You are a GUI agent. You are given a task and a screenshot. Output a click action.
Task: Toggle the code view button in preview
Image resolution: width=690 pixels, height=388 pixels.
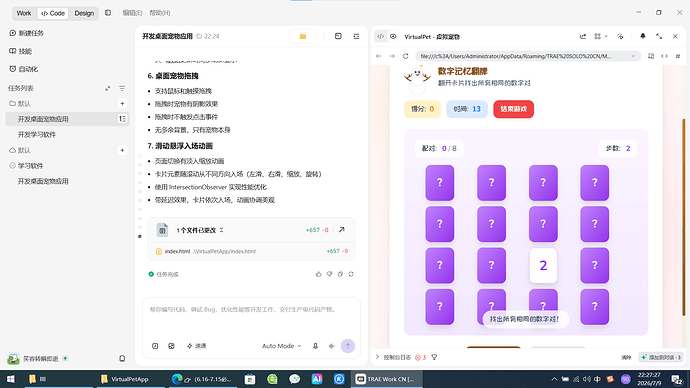[381, 37]
